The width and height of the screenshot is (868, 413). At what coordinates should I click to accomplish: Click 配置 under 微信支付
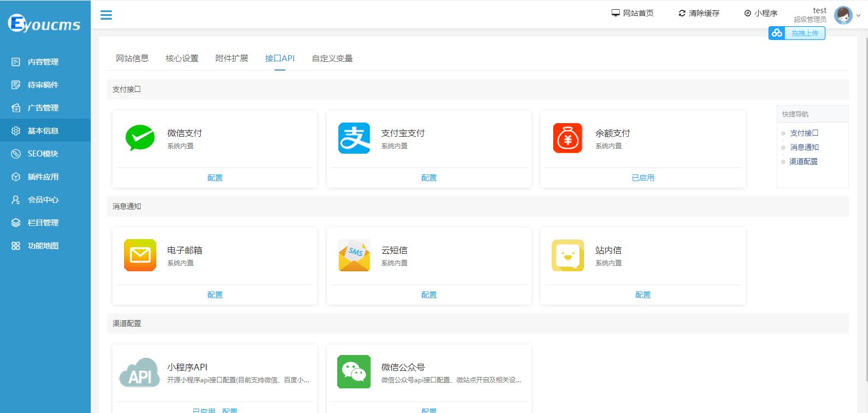215,178
